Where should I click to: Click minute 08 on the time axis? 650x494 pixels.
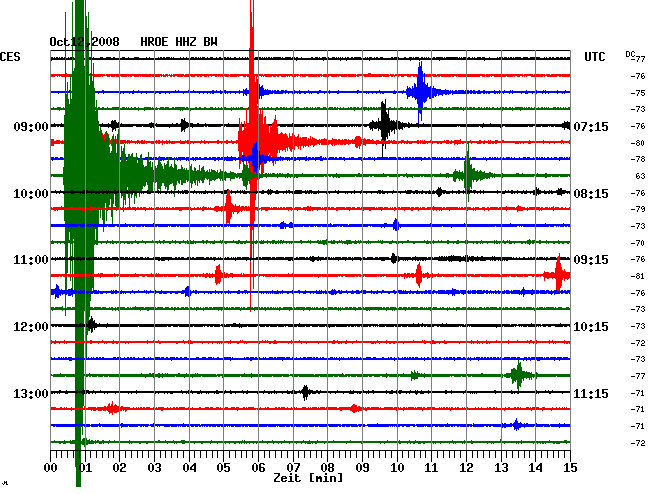[x=327, y=468]
